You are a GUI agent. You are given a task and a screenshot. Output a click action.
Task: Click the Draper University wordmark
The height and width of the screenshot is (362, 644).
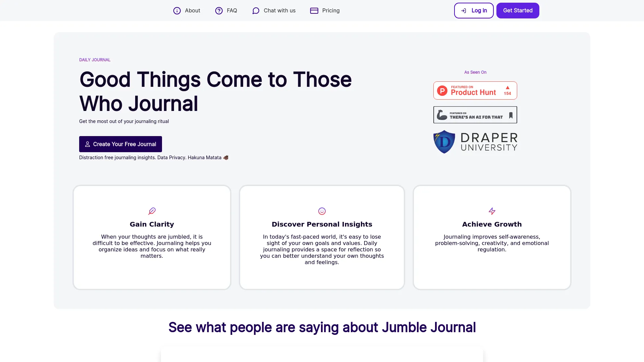489,142
